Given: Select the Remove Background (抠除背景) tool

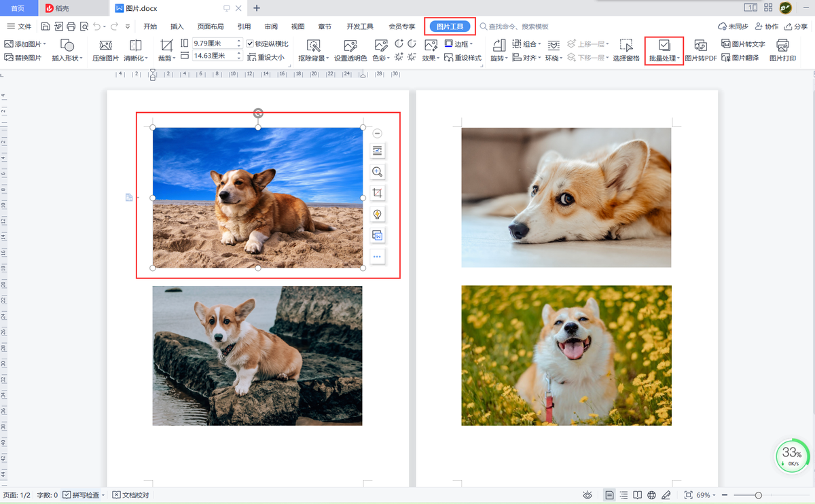Looking at the screenshot, I should click(313, 46).
